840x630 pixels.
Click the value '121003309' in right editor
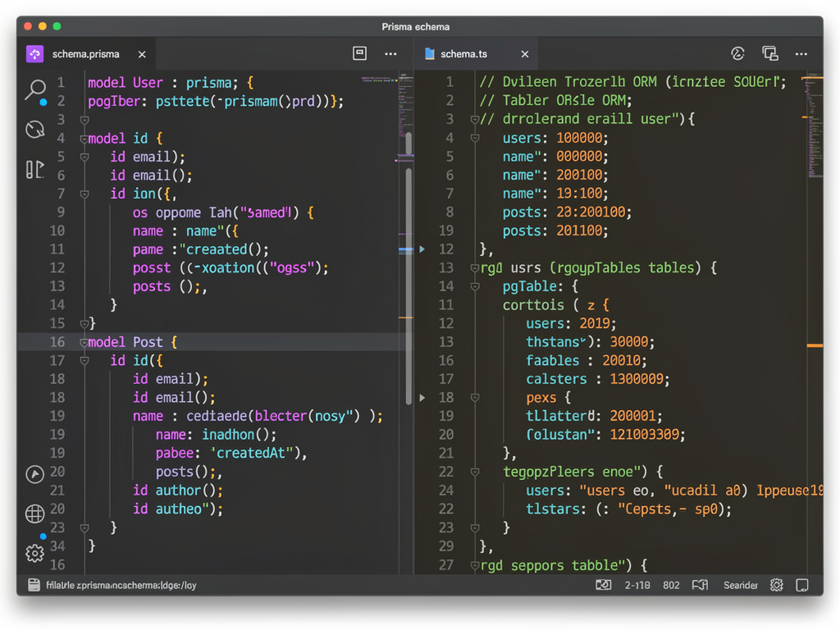pyautogui.click(x=645, y=435)
